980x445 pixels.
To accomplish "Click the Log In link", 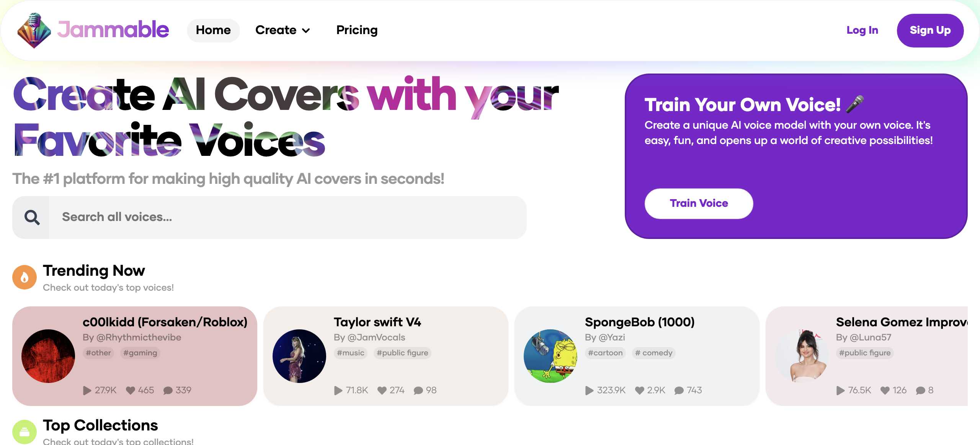I will click(862, 30).
